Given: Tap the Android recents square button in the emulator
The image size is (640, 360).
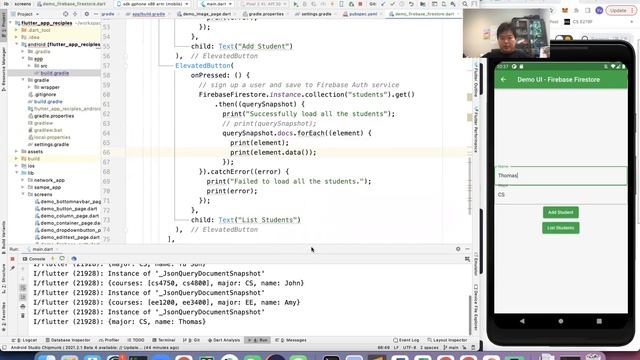Looking at the screenshot, I should tap(599, 321).
